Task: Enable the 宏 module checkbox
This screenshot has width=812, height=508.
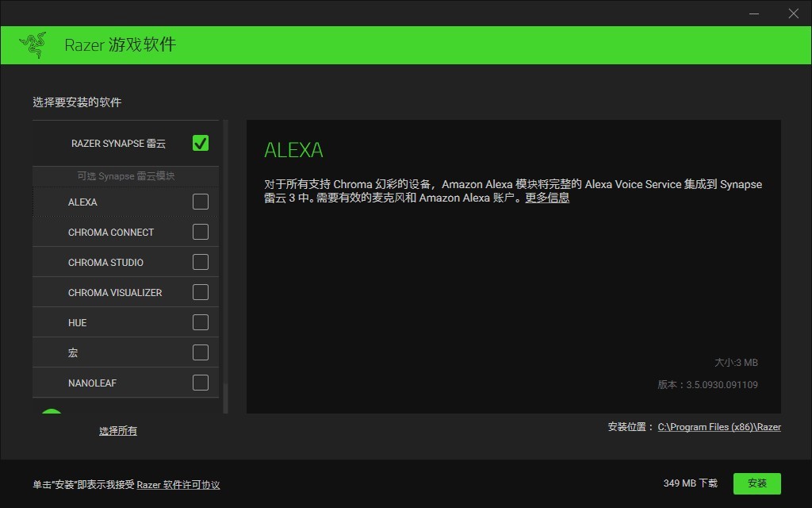Action: (x=200, y=352)
